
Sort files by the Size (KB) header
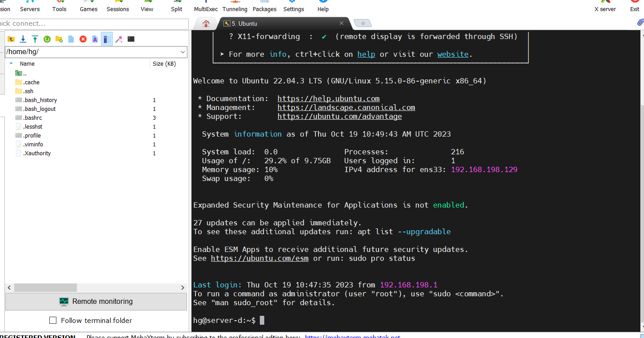pyautogui.click(x=164, y=64)
